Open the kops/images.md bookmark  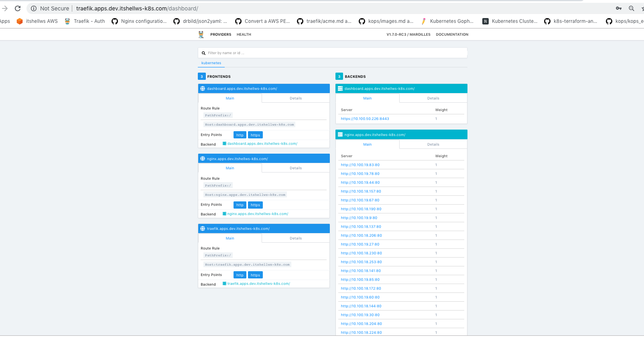click(386, 21)
